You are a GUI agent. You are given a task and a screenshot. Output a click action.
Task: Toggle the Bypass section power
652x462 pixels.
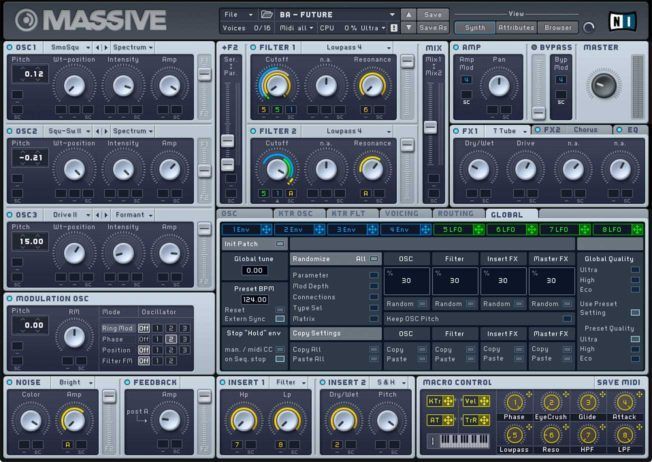pos(534,47)
